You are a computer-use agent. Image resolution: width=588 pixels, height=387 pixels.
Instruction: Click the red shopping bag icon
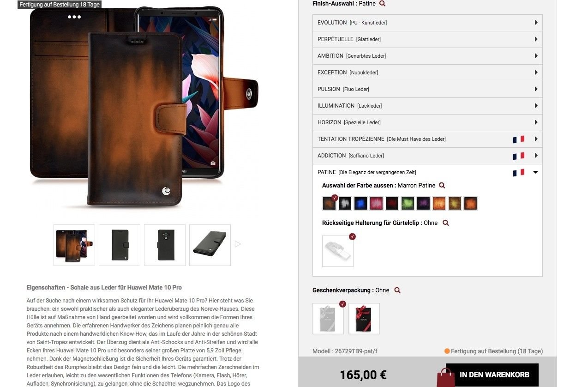click(446, 377)
